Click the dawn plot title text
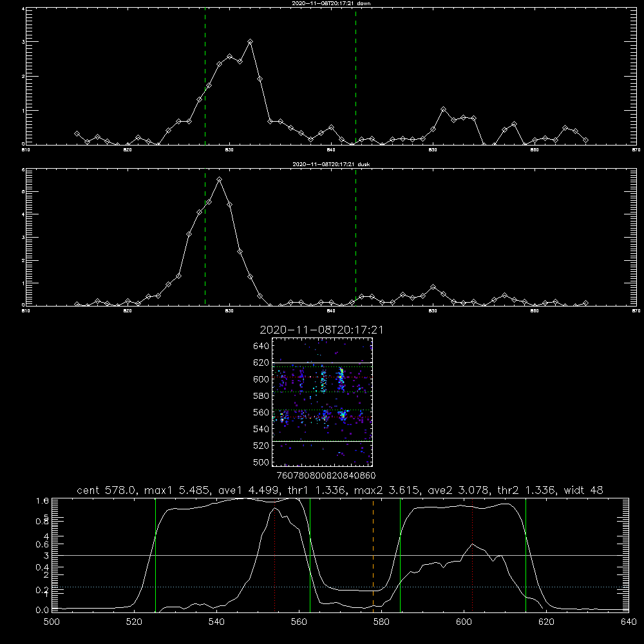Viewport: 644px width, 644px height. (x=331, y=3)
